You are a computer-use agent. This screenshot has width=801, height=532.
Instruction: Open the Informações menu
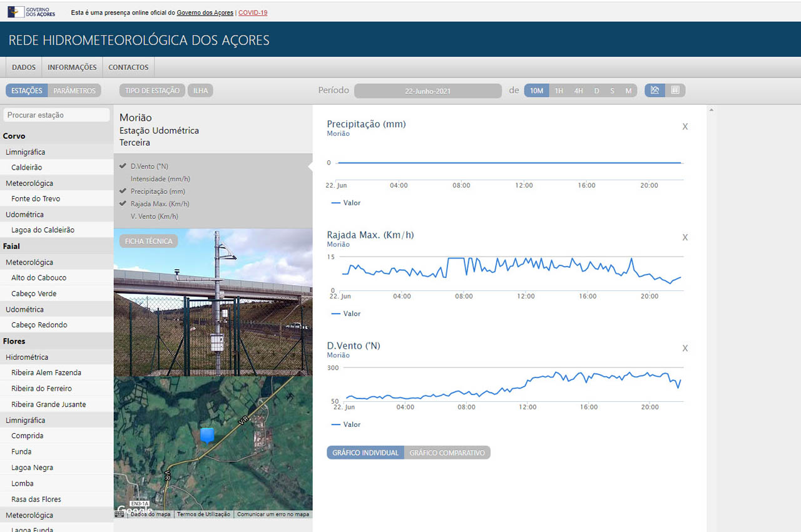[x=72, y=68]
